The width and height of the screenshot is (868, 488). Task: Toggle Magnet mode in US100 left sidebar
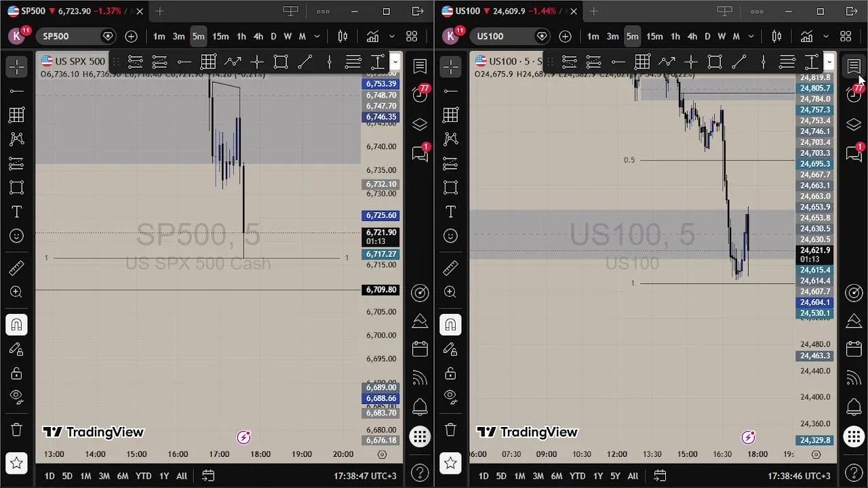tap(451, 325)
